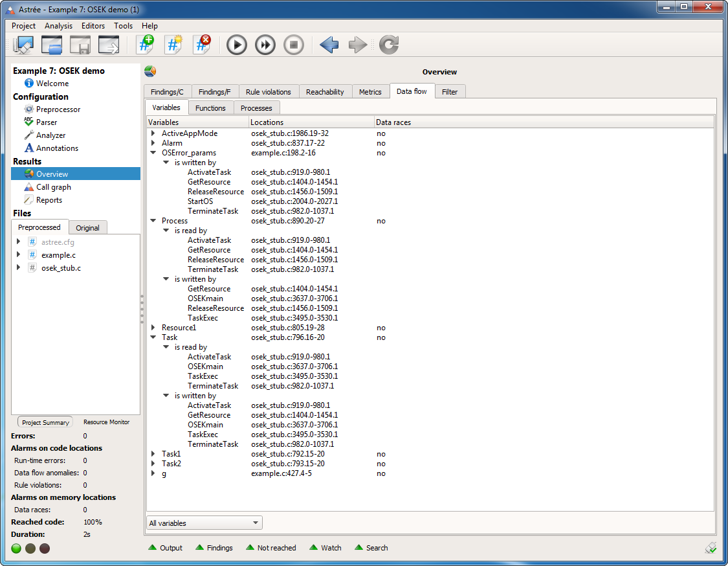Switch to the Findings/C tab
The width and height of the screenshot is (728, 566).
pyautogui.click(x=167, y=92)
